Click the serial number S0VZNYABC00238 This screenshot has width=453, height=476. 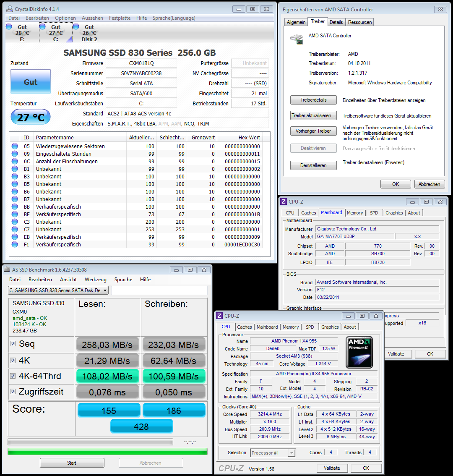pos(141,73)
